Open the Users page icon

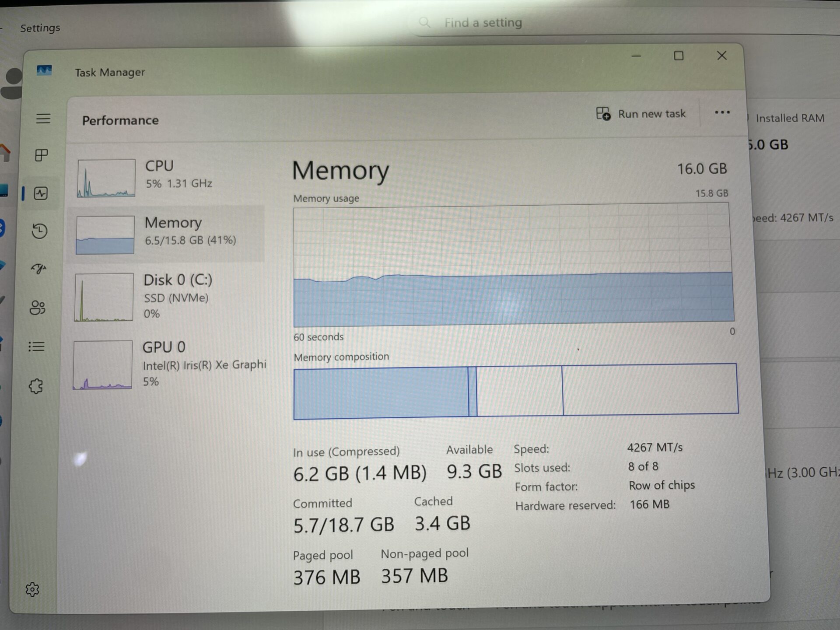[x=38, y=308]
